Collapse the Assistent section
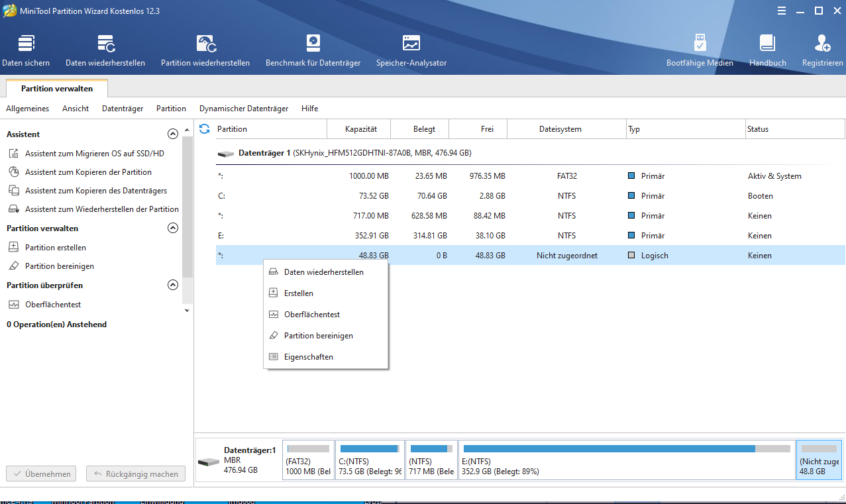This screenshot has height=504, width=846. click(x=173, y=134)
